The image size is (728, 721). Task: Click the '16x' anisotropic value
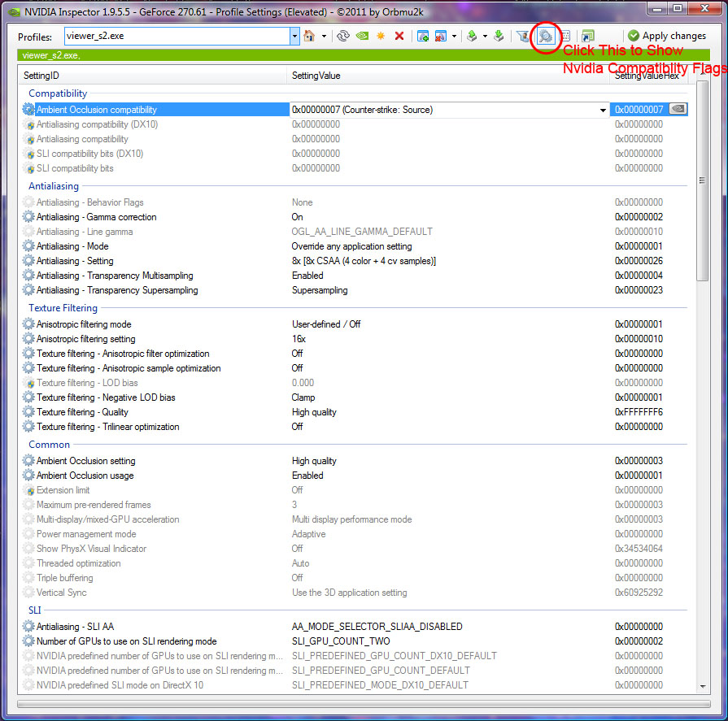(299, 339)
